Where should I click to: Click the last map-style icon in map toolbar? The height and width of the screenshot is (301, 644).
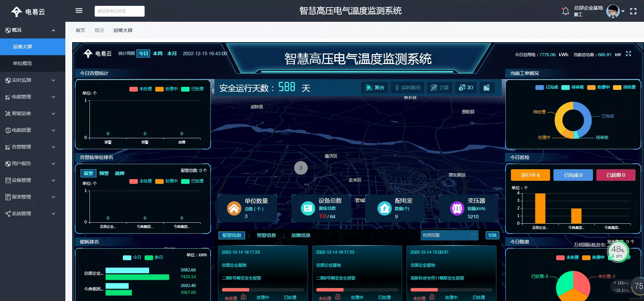coord(486,88)
